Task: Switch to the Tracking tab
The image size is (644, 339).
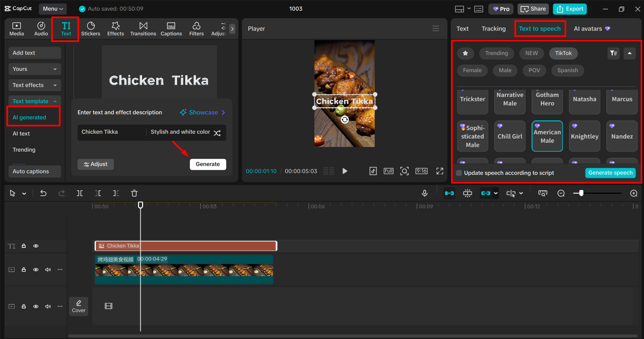Action: pos(493,29)
